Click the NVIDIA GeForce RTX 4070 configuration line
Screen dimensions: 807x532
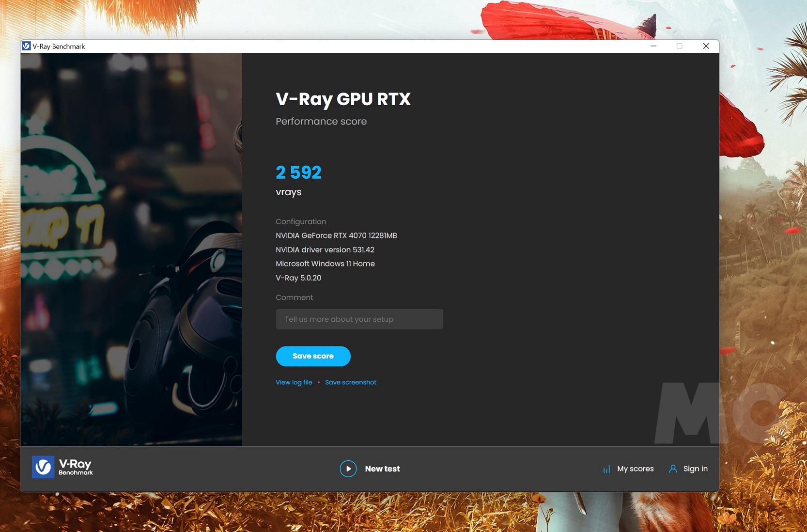[x=336, y=235]
